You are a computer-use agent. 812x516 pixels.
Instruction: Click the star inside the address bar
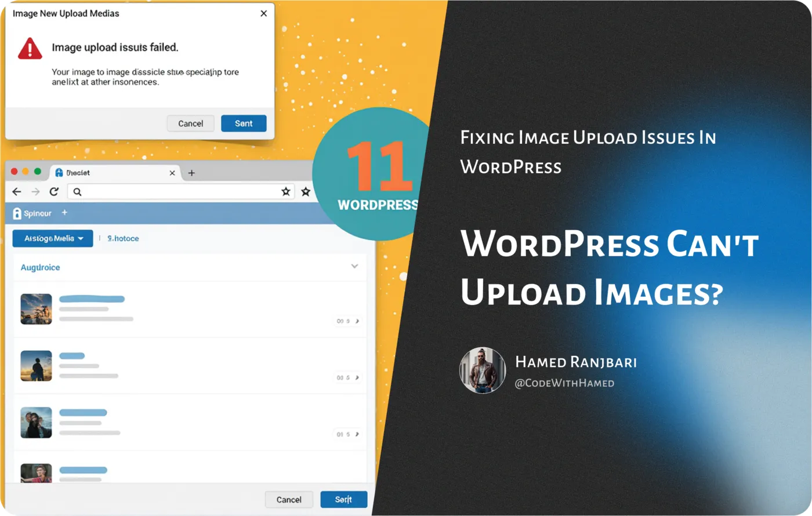(285, 192)
